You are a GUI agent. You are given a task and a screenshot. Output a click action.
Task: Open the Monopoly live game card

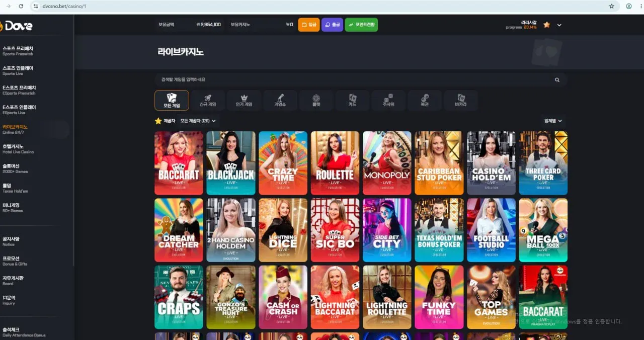click(x=387, y=163)
